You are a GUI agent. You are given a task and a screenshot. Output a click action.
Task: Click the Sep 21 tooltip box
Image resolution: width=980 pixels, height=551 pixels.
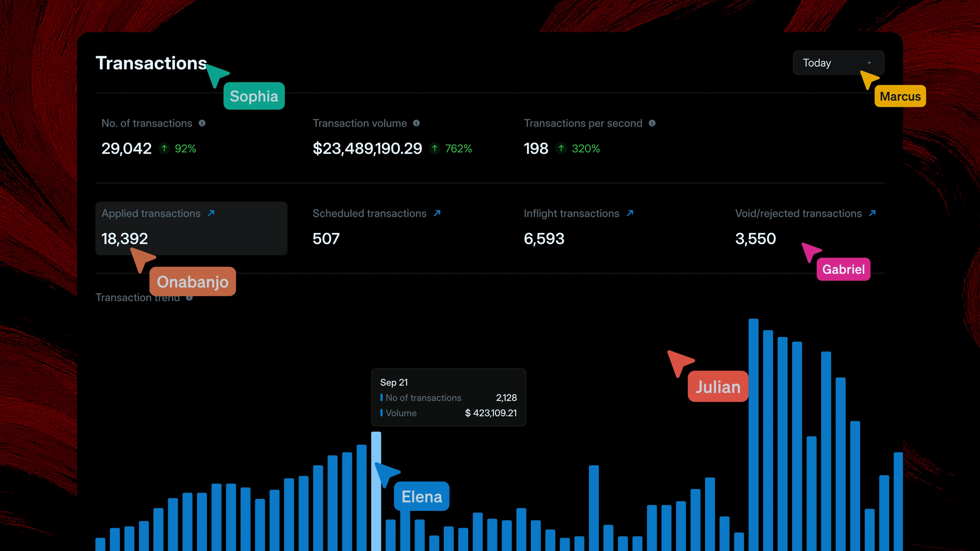pyautogui.click(x=448, y=397)
